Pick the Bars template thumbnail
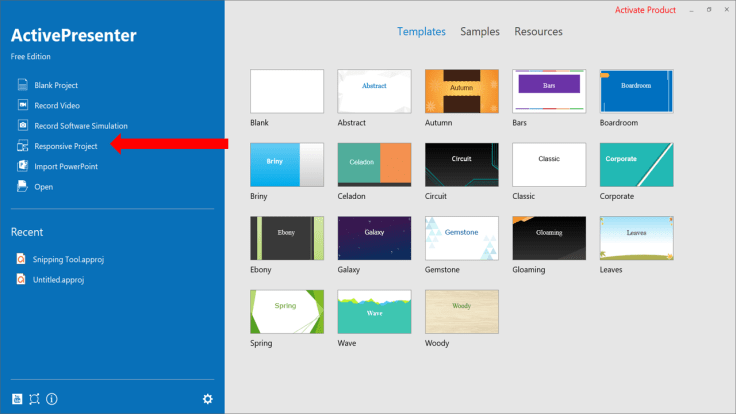 (549, 91)
